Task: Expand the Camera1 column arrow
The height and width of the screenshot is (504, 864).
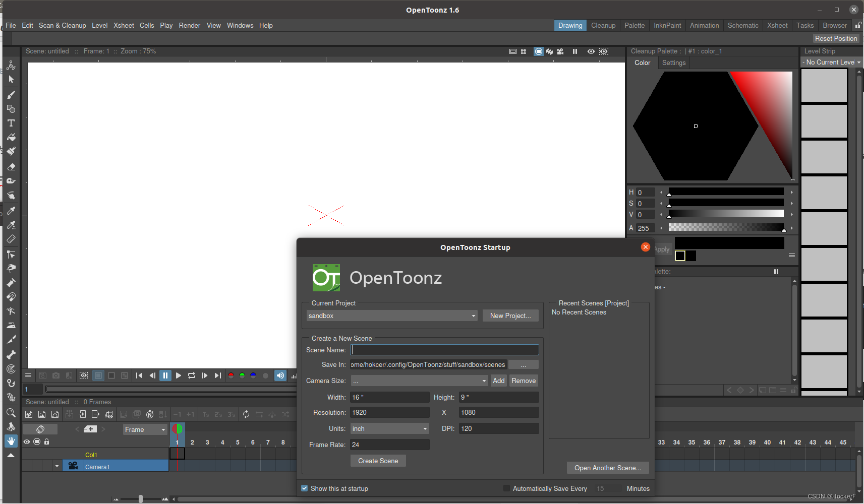Action: pyautogui.click(x=57, y=466)
